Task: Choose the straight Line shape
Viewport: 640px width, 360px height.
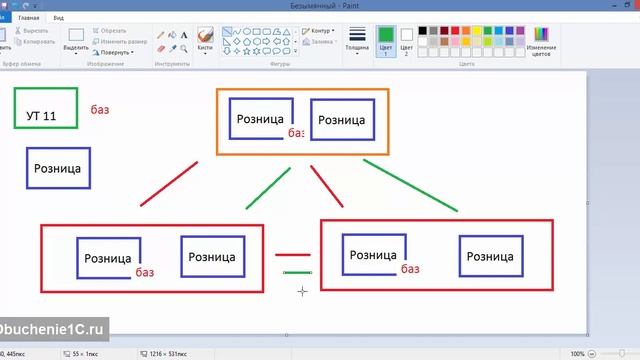Action: click(x=227, y=32)
